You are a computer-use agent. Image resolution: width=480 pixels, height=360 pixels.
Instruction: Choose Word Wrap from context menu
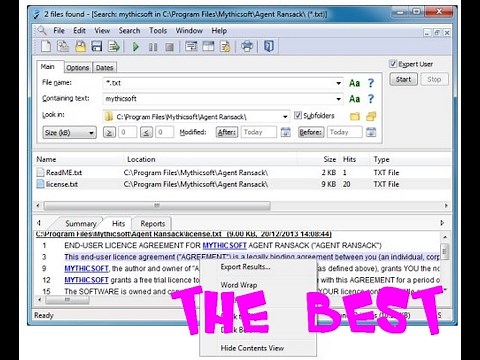point(239,285)
